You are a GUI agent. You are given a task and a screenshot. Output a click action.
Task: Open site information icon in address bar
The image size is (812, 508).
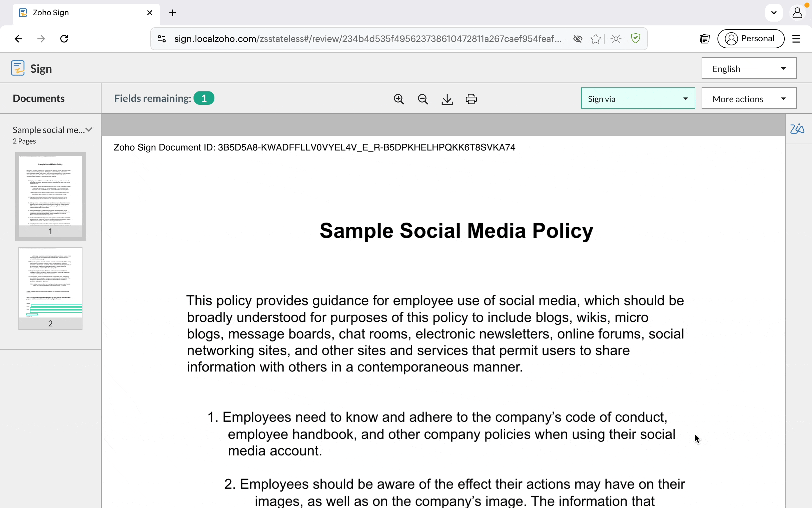162,39
